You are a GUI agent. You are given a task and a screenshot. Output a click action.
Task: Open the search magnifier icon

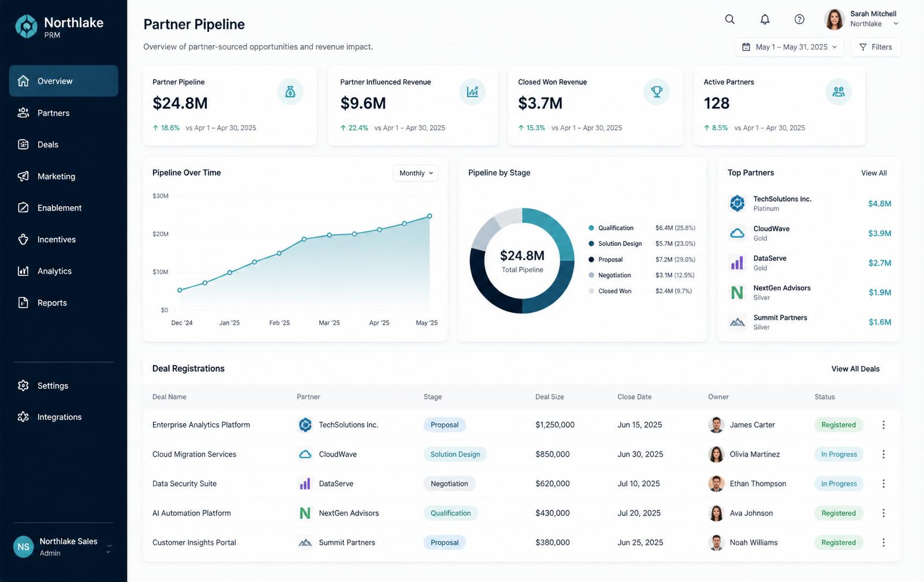pyautogui.click(x=730, y=19)
